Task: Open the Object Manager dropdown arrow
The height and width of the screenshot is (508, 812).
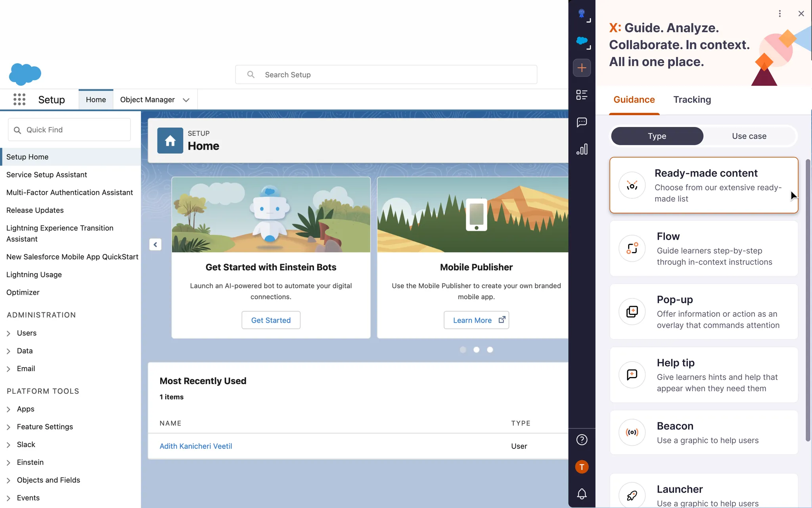Action: 186,100
